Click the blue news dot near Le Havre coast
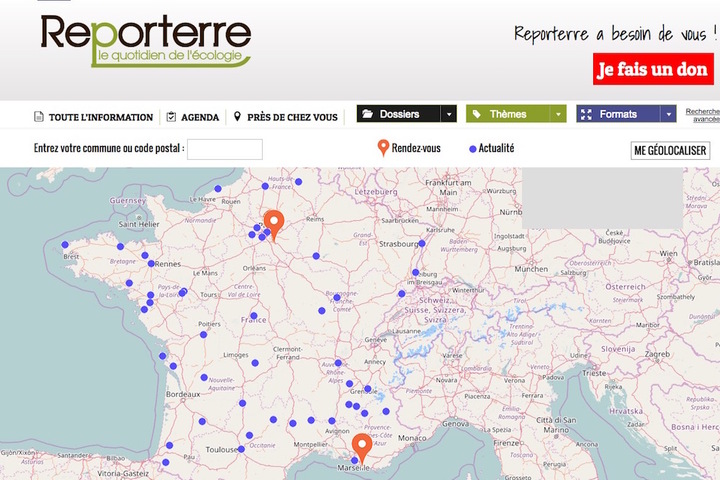The image size is (720, 480). (218, 189)
